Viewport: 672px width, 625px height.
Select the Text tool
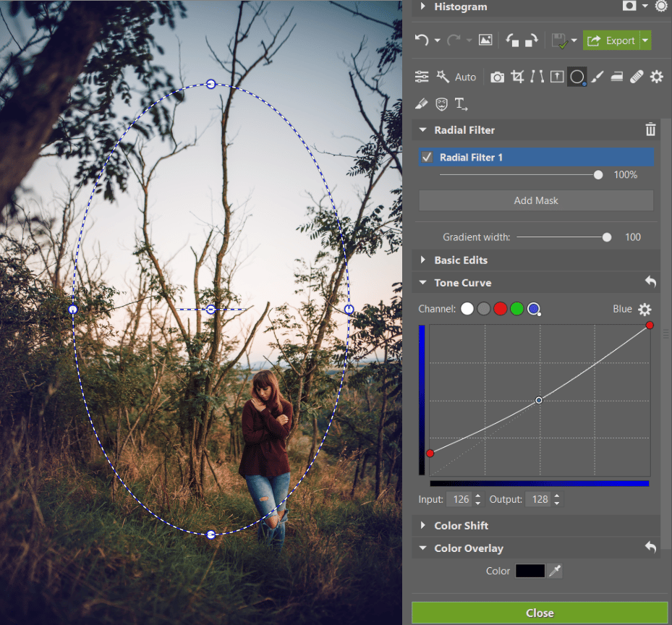pos(462,104)
